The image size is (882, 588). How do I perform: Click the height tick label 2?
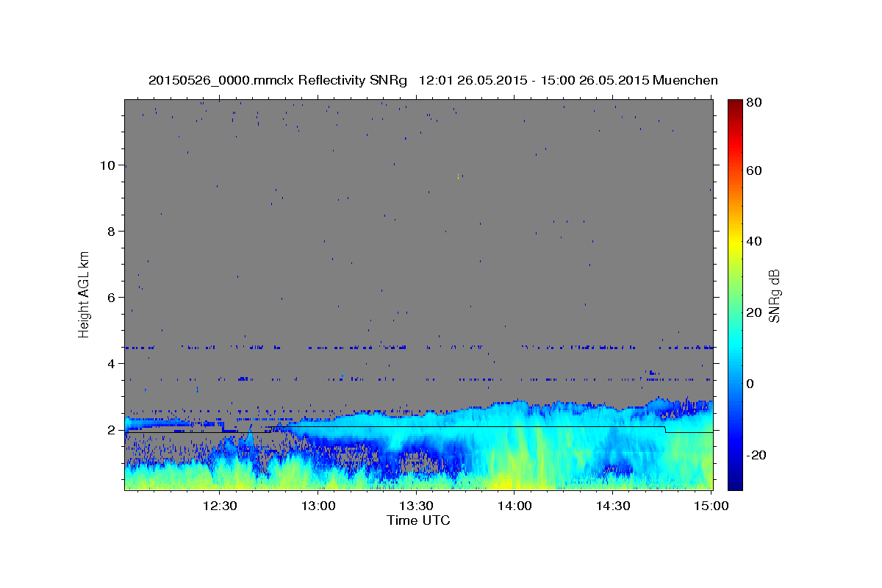click(x=110, y=430)
